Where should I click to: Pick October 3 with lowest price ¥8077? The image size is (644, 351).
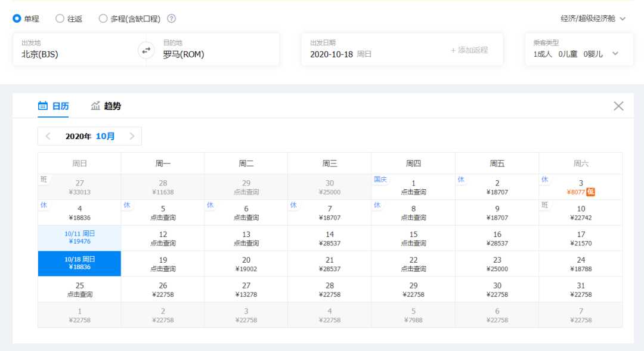pyautogui.click(x=581, y=187)
